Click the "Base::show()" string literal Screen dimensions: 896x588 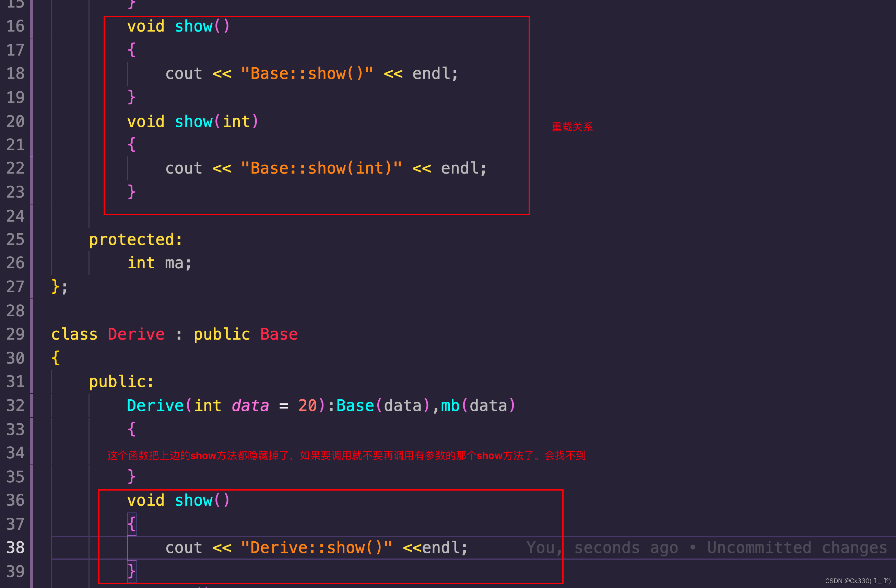(307, 74)
